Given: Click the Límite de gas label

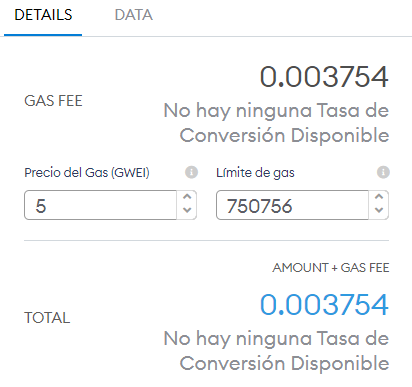Looking at the screenshot, I should click(x=255, y=173).
